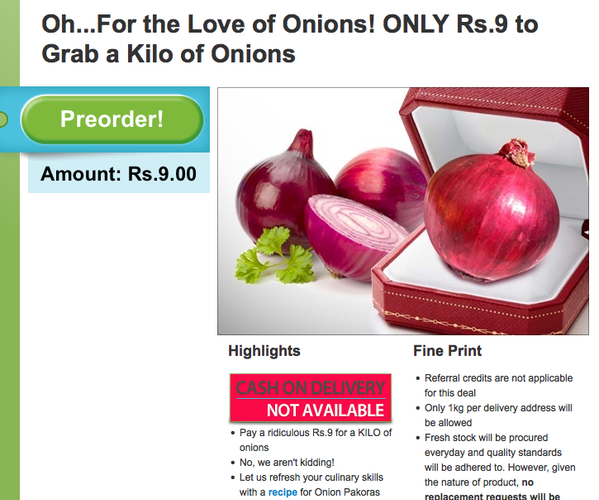Click the "No, we aren't kidding!" bullet
Viewport: 599px width, 500px height.
coord(287,462)
